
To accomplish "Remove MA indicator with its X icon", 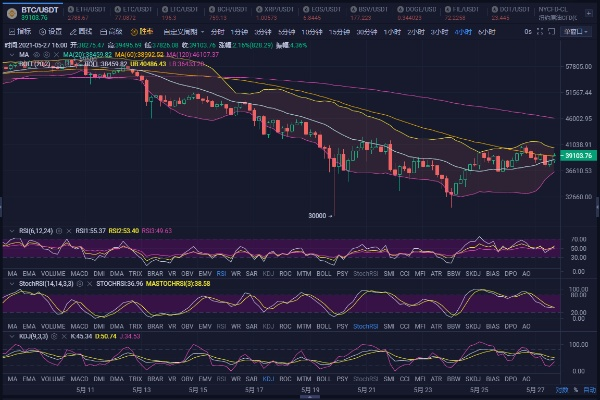I will [56, 55].
